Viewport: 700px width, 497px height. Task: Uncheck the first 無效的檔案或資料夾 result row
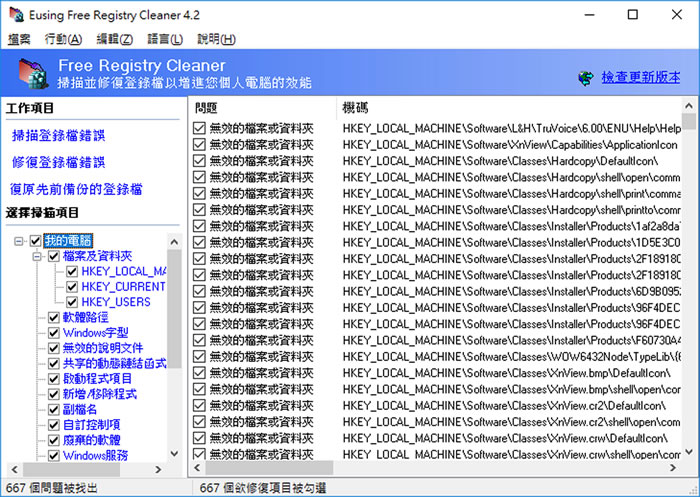tap(199, 128)
